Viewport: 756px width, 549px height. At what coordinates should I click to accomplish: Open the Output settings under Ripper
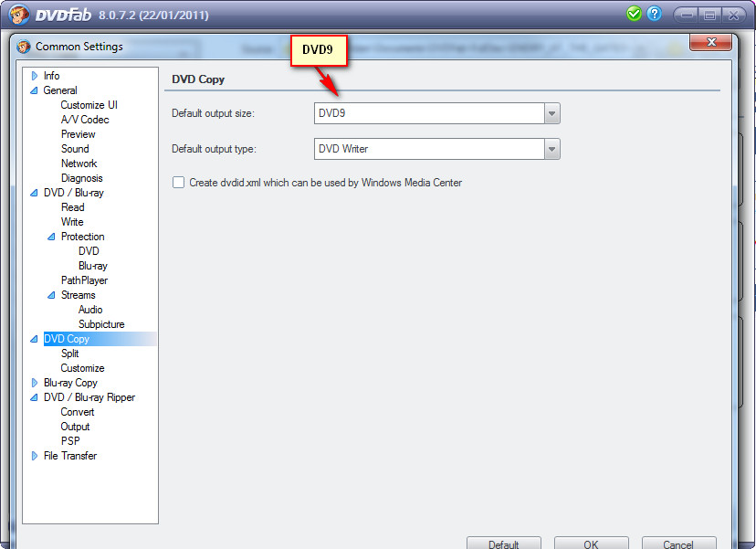(75, 427)
